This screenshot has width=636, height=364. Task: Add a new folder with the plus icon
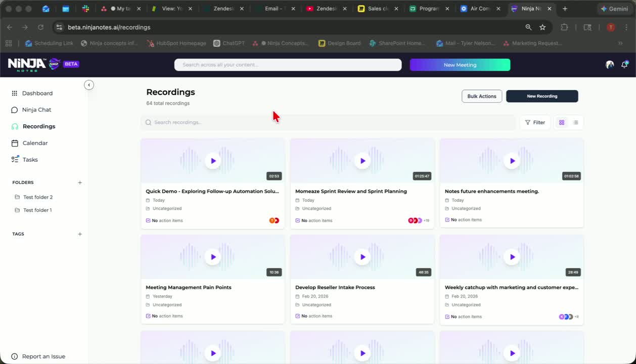pos(80,183)
